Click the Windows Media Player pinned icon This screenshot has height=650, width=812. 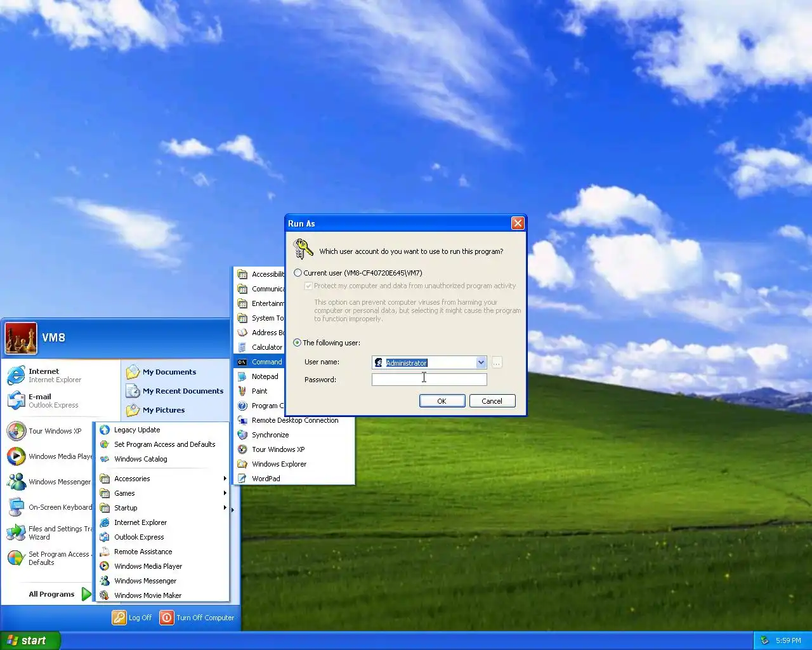pyautogui.click(x=16, y=456)
